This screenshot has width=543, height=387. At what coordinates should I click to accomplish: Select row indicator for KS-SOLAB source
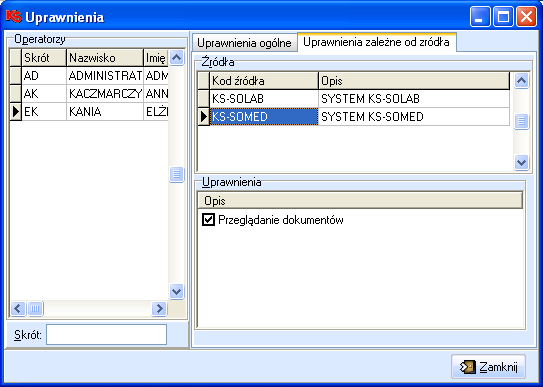pyautogui.click(x=204, y=98)
